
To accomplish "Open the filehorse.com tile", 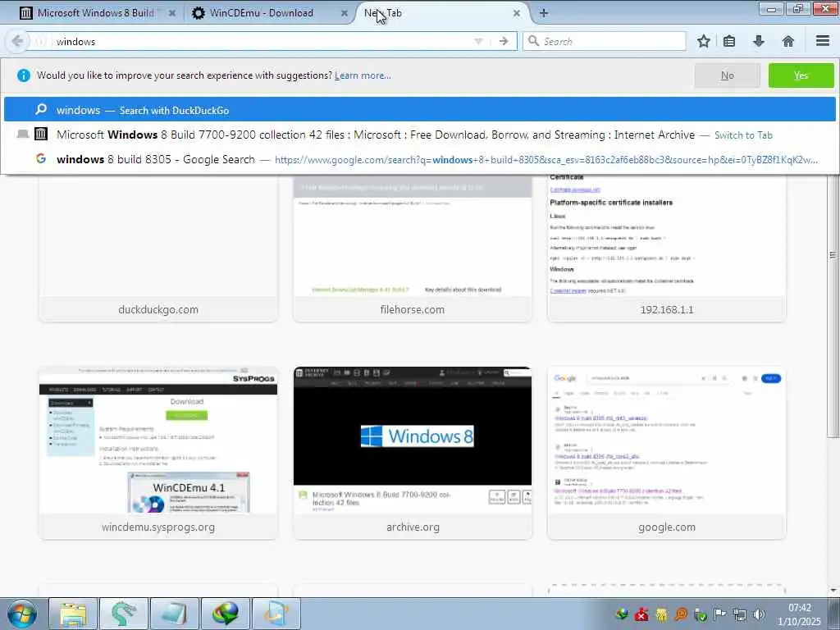I will [413, 249].
